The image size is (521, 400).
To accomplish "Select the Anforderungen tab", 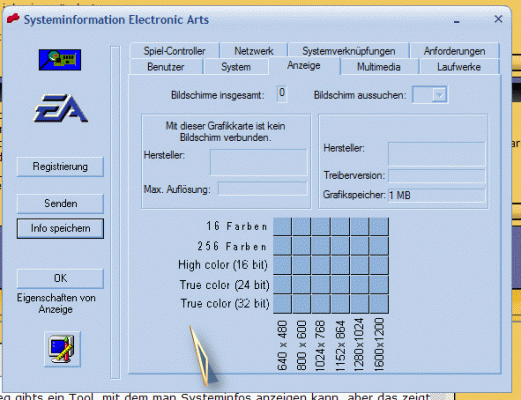I will 455,51.
